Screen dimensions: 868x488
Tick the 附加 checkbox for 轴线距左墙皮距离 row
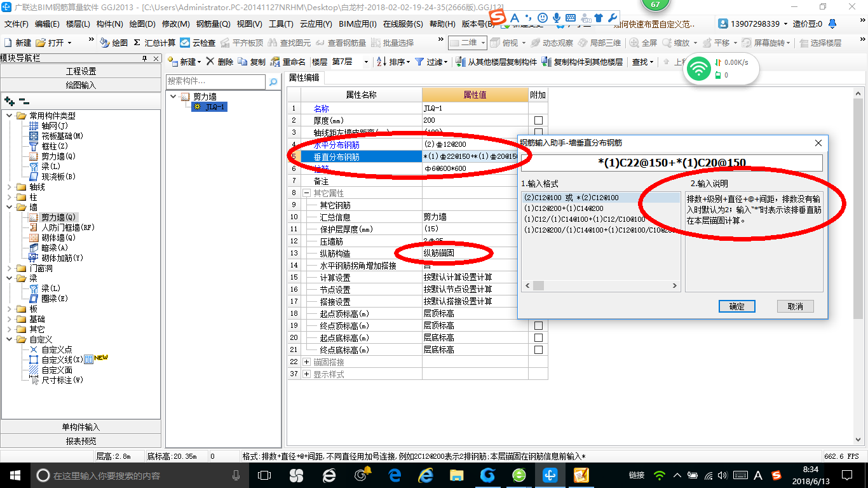coord(538,132)
